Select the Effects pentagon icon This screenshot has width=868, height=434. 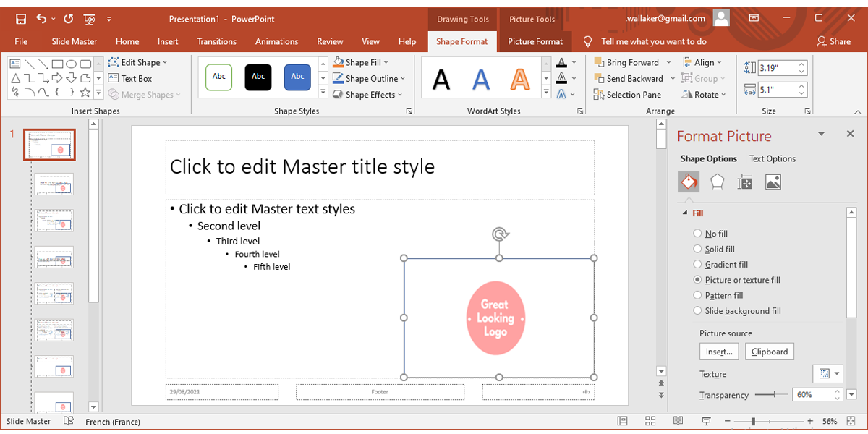click(x=717, y=182)
